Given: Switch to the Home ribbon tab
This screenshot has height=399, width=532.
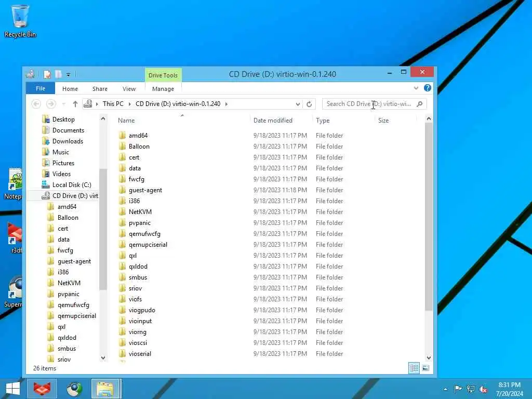Looking at the screenshot, I should tap(70, 88).
